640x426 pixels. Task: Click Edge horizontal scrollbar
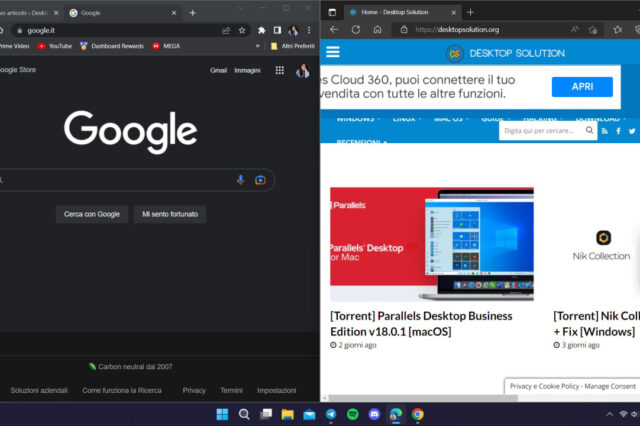click(x=423, y=398)
